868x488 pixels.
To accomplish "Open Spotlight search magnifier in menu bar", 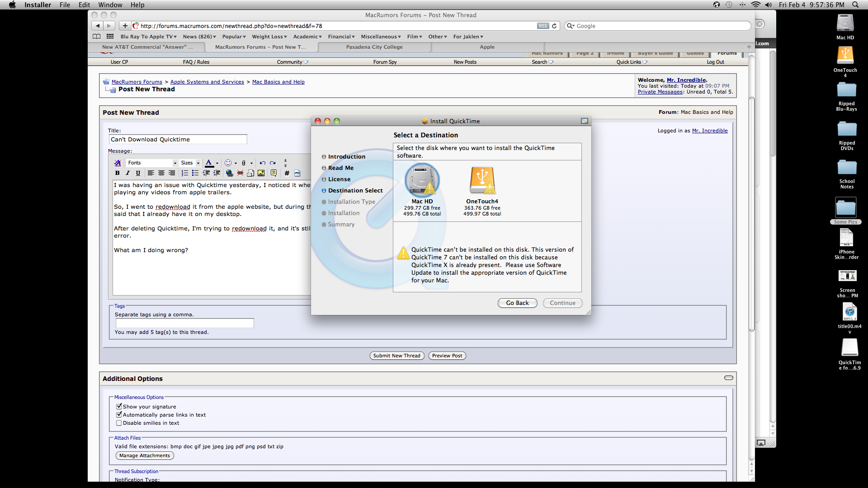I will (x=855, y=5).
